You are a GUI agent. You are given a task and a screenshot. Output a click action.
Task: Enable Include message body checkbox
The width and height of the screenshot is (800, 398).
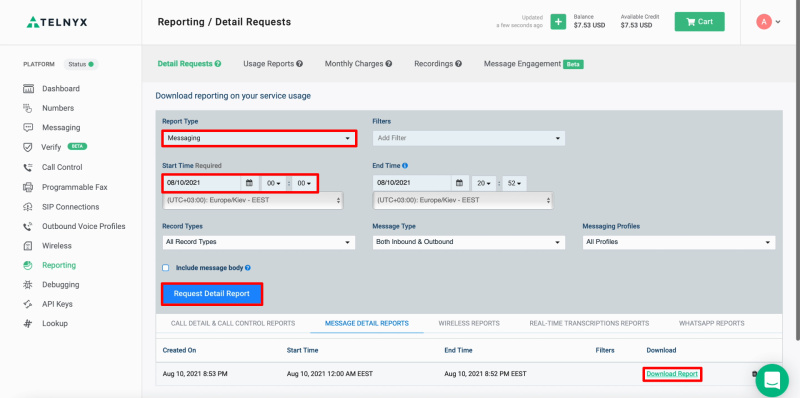(x=165, y=268)
